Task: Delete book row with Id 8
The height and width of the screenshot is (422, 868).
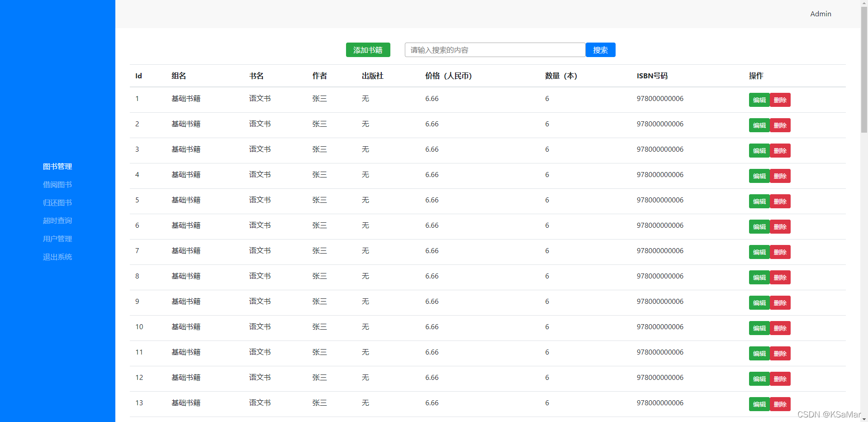Action: [780, 278]
